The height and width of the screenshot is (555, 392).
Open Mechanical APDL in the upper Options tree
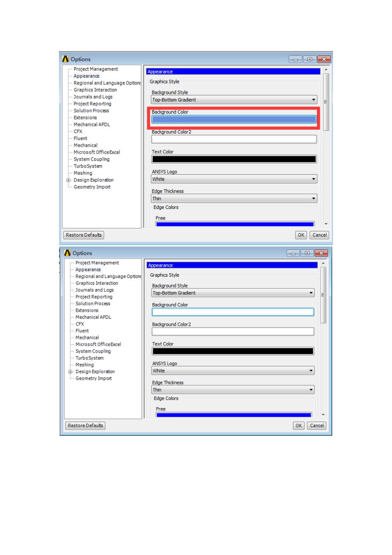point(92,124)
